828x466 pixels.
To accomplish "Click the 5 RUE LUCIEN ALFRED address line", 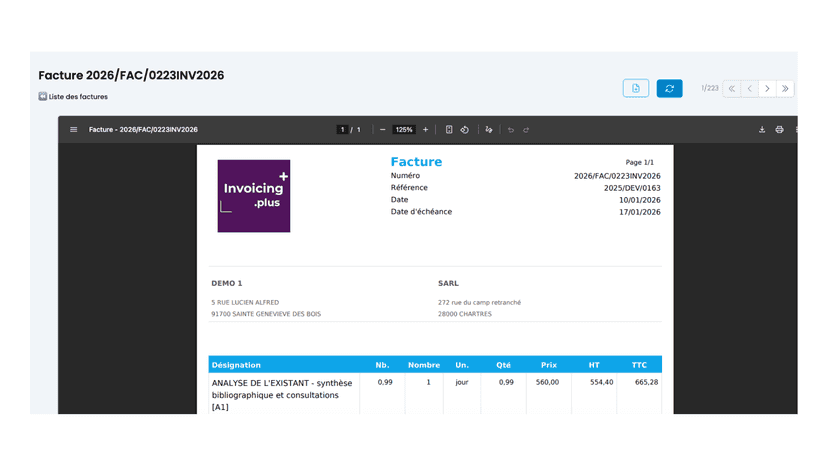I will (245, 302).
